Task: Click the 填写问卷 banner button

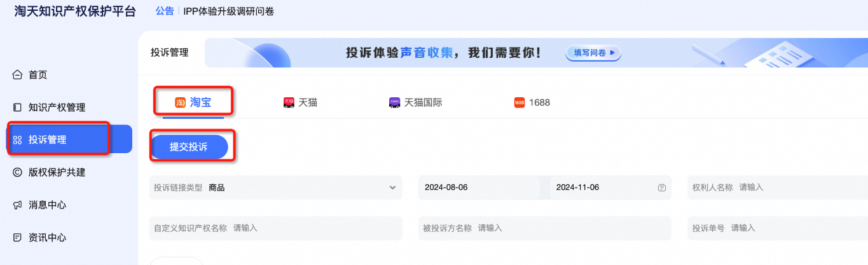Action: [593, 53]
